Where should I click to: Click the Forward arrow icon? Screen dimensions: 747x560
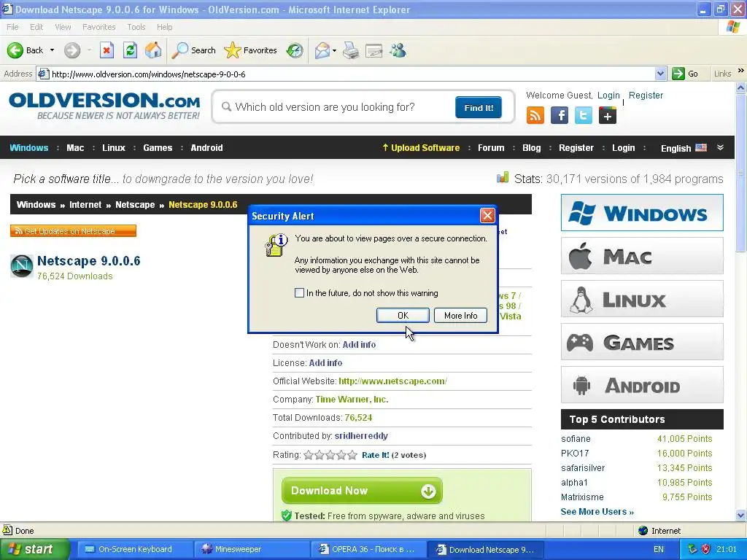coord(72,50)
